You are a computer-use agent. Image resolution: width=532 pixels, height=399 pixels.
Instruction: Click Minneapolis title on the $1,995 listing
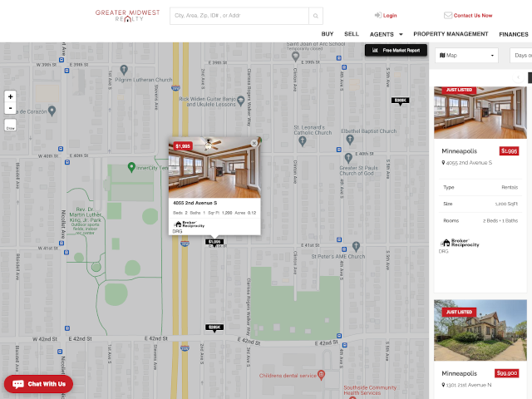[x=459, y=151]
